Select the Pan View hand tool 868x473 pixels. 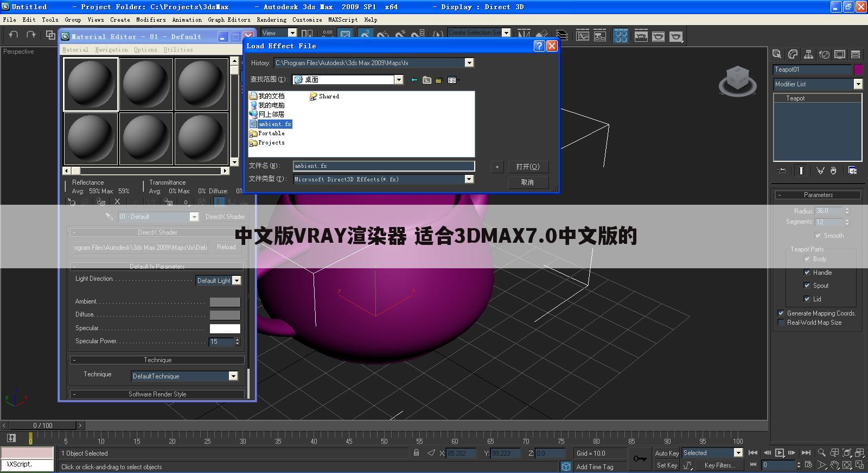[x=835, y=465]
